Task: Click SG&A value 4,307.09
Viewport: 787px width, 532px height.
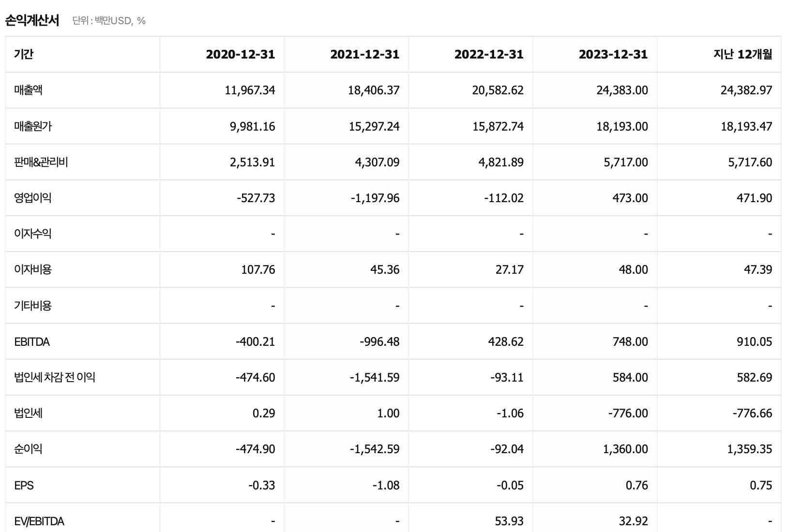Action: click(377, 162)
